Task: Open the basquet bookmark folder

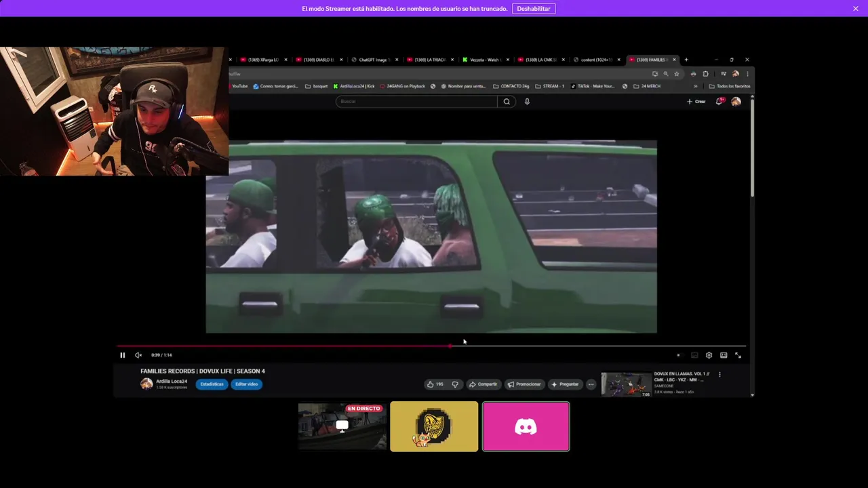Action: (x=317, y=86)
